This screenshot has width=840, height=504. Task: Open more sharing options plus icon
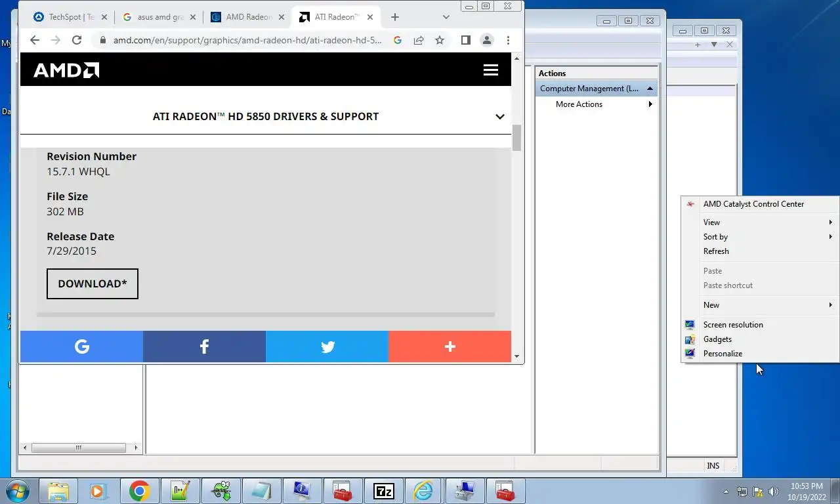(x=450, y=346)
